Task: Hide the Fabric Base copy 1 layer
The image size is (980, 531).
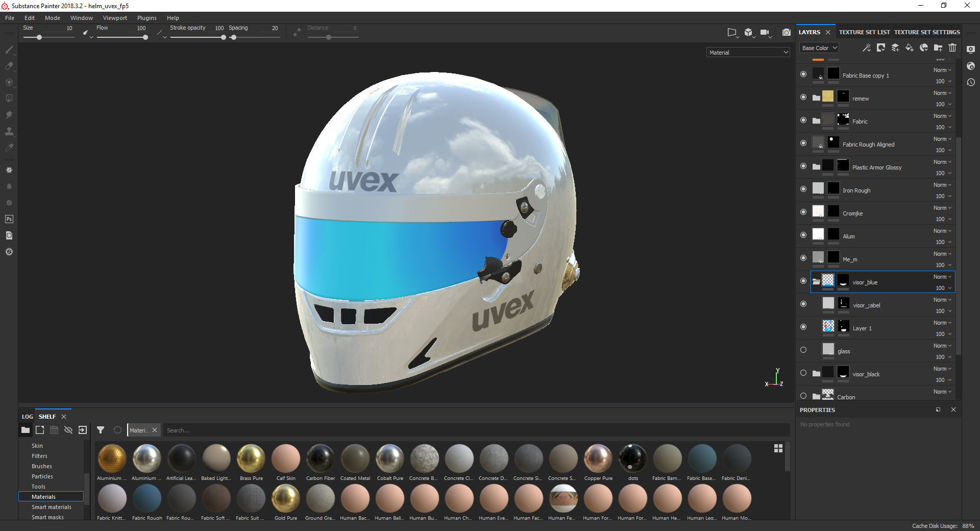Action: pyautogui.click(x=803, y=74)
